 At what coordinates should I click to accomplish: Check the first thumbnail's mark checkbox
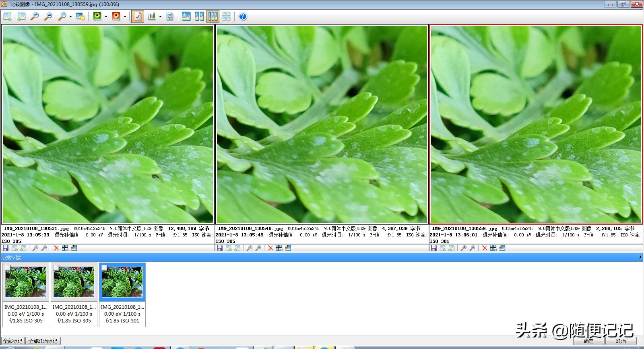(8, 268)
